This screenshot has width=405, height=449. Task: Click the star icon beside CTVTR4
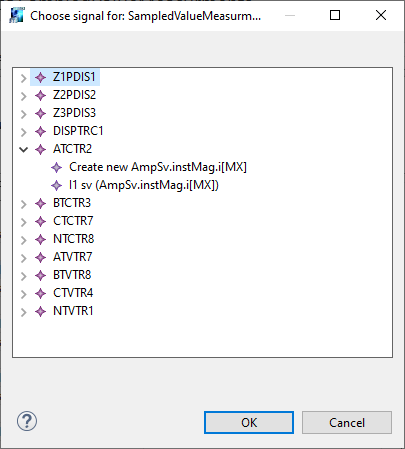(40, 293)
